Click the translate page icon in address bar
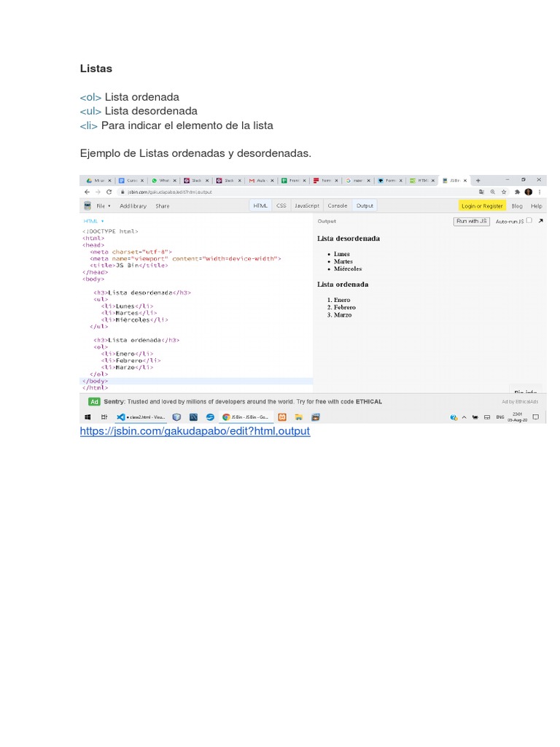The width and height of the screenshot is (560, 747). click(481, 192)
